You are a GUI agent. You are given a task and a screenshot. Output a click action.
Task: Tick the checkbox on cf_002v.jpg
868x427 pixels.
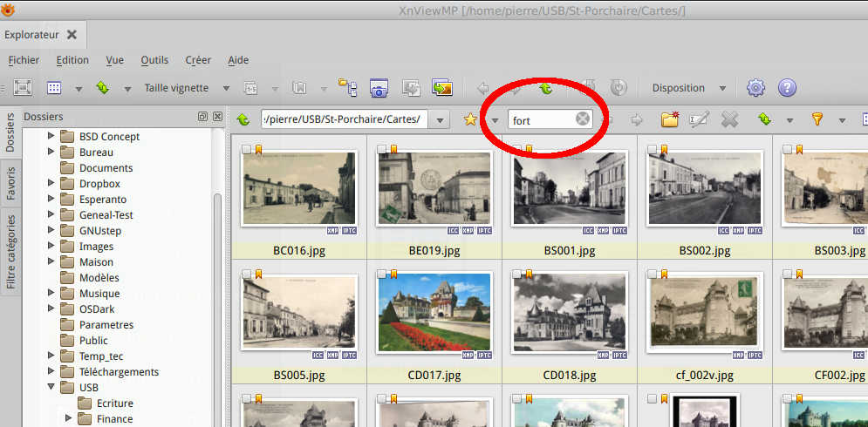(x=653, y=274)
